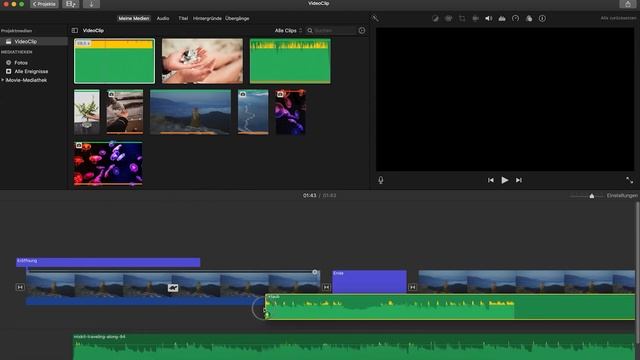Open browser settings gear next to search
The width and height of the screenshot is (640, 360).
(362, 31)
